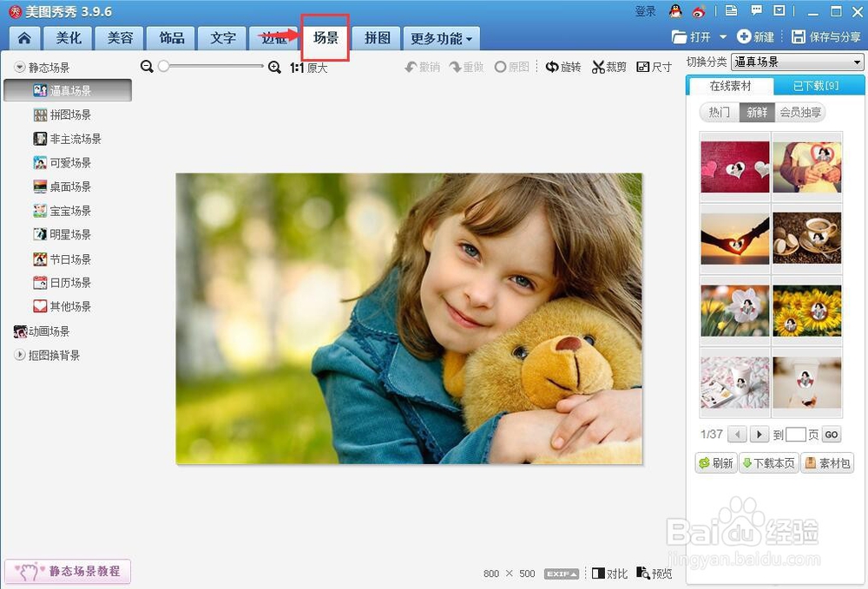Pick the sunset heart-hands scene thumbnail
This screenshot has height=589, width=868.
coord(735,239)
